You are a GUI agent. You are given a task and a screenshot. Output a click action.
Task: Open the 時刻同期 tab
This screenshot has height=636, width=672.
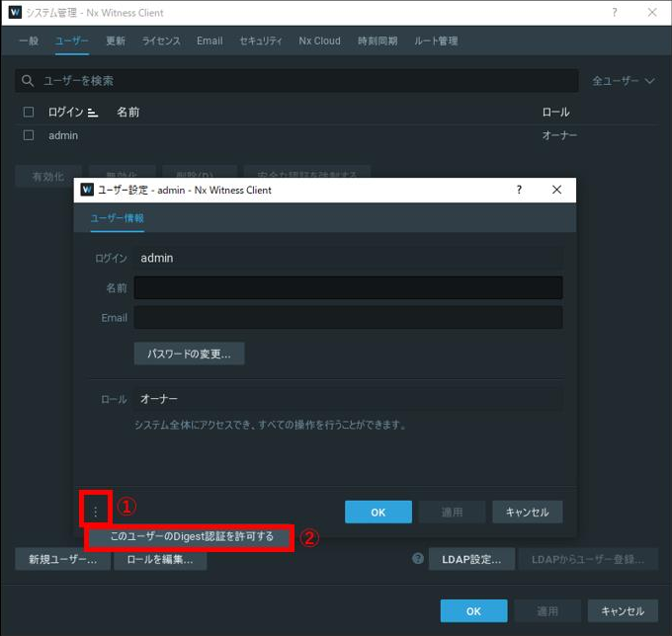coord(378,41)
